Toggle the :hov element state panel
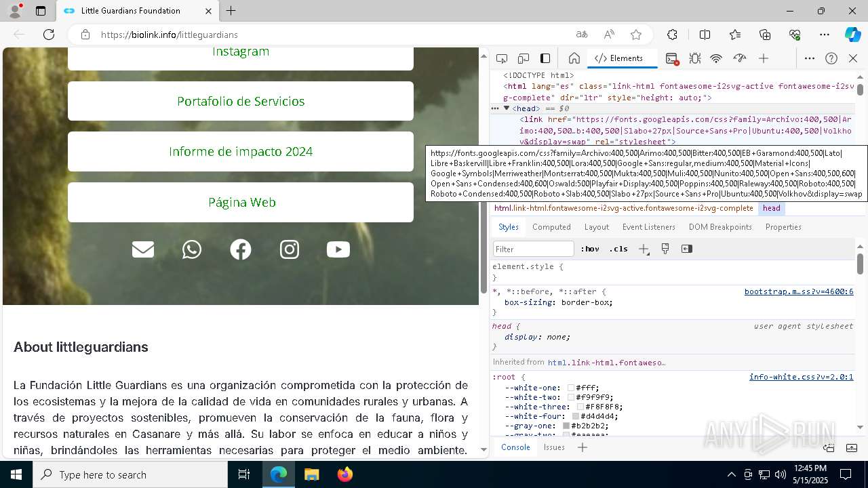This screenshot has width=868, height=488. [590, 249]
